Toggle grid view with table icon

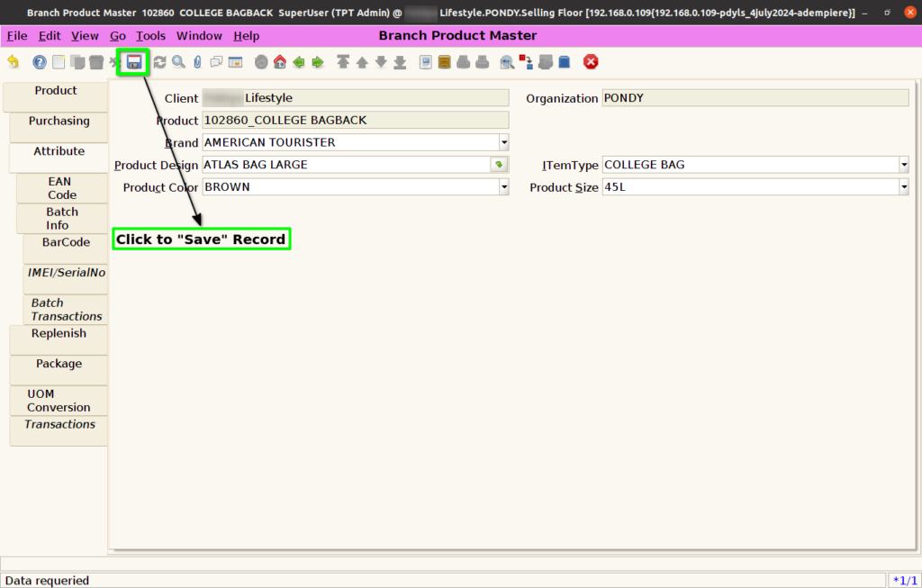click(x=235, y=62)
